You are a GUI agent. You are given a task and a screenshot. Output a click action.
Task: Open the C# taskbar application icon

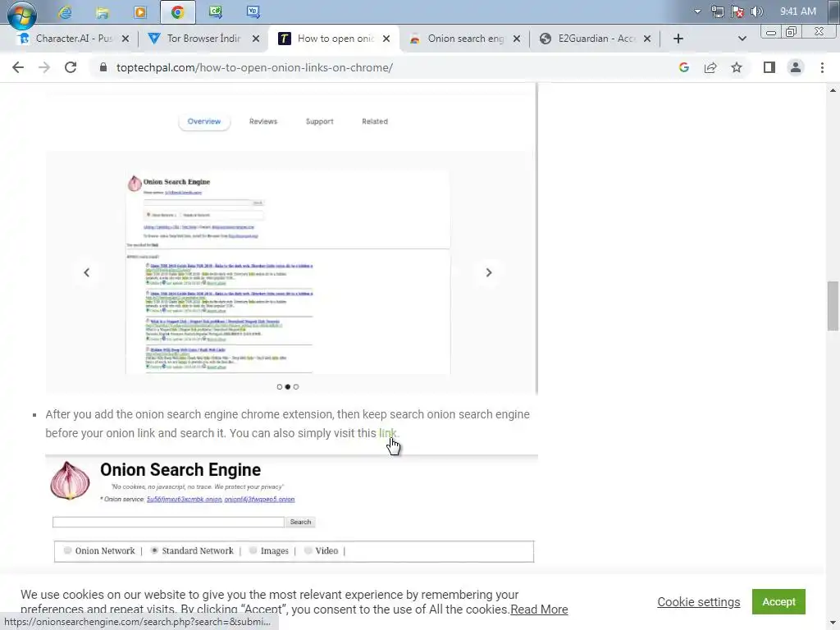coord(216,11)
